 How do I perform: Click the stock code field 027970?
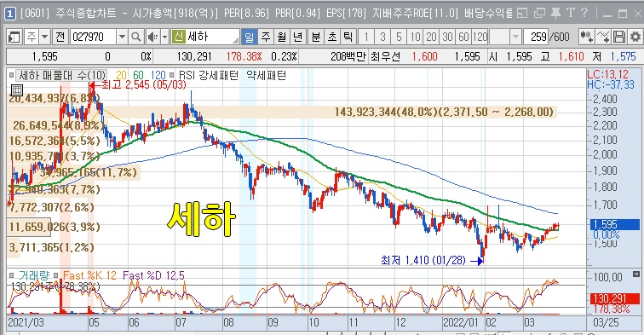(x=93, y=37)
